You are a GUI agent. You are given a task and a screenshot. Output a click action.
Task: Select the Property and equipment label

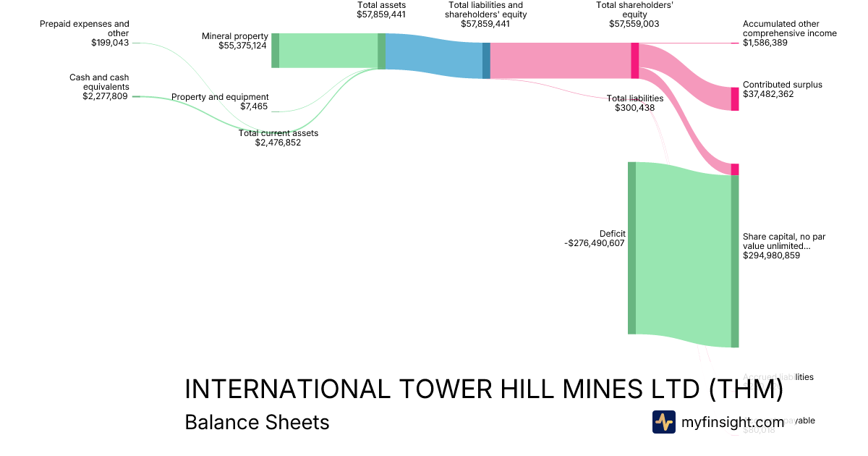point(220,102)
